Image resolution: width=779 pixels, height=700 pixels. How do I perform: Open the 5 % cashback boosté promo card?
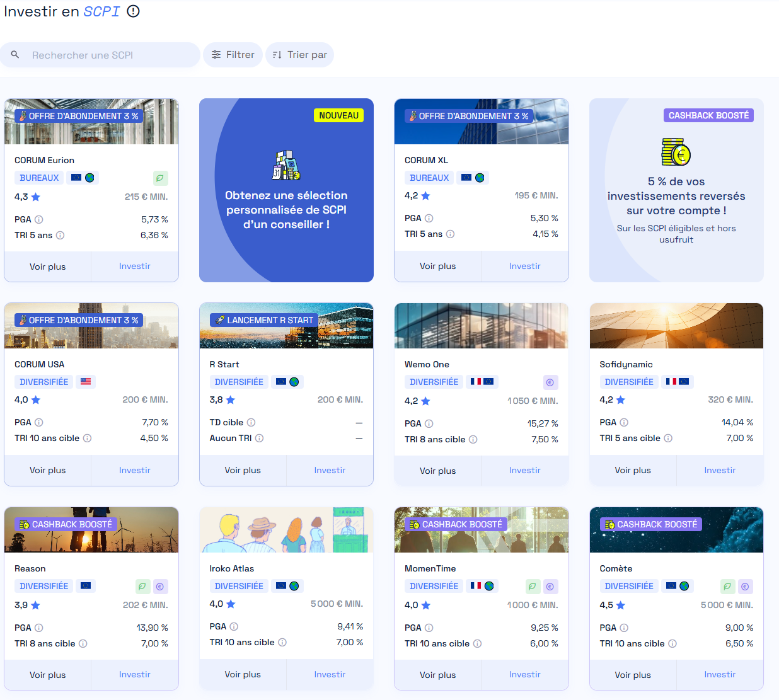676,190
